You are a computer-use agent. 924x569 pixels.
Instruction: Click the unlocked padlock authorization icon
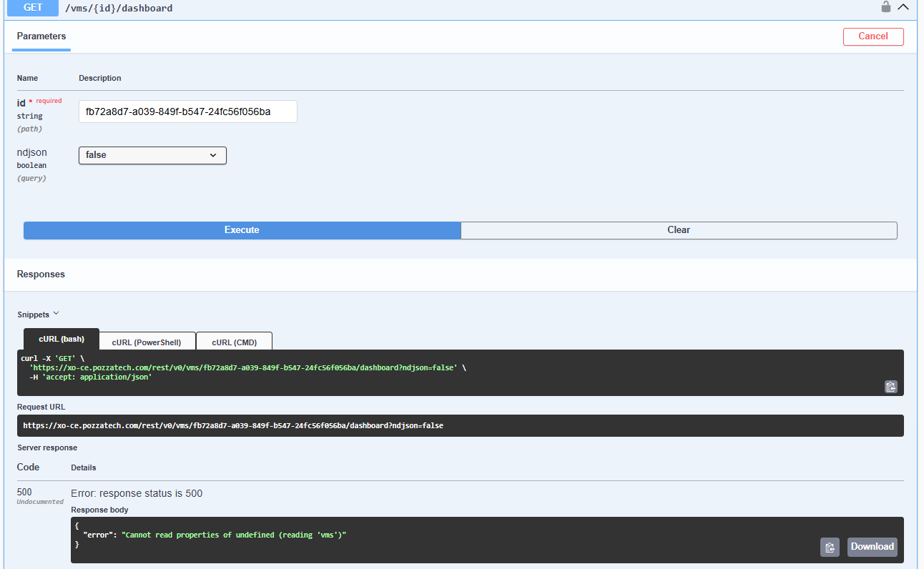[885, 7]
